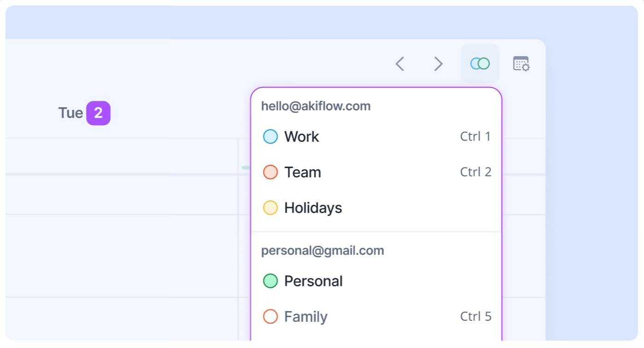This screenshot has width=644, height=348.
Task: Click the Ctrl 1 shortcut hint
Action: tap(475, 137)
